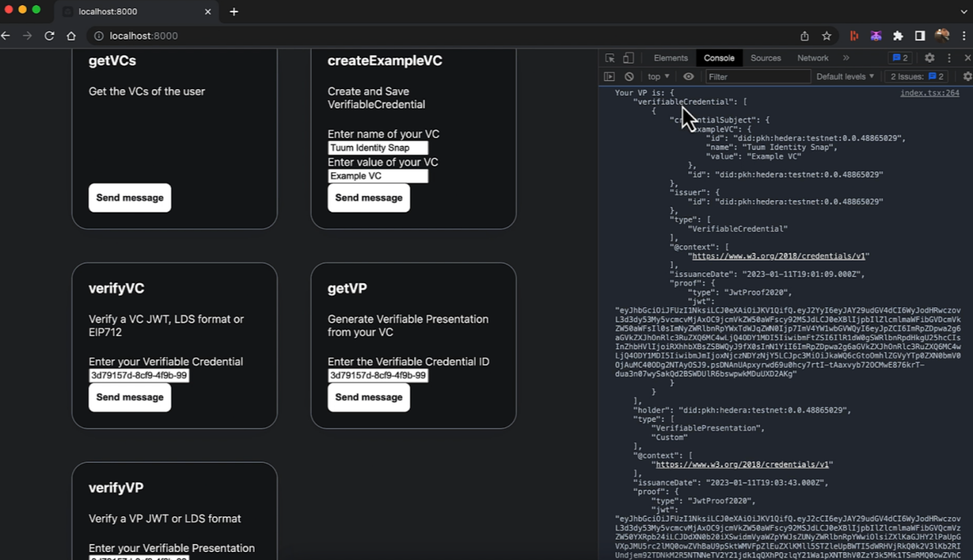Switch to the Elements tab
Screen dimensions: 973x560
tap(671, 58)
